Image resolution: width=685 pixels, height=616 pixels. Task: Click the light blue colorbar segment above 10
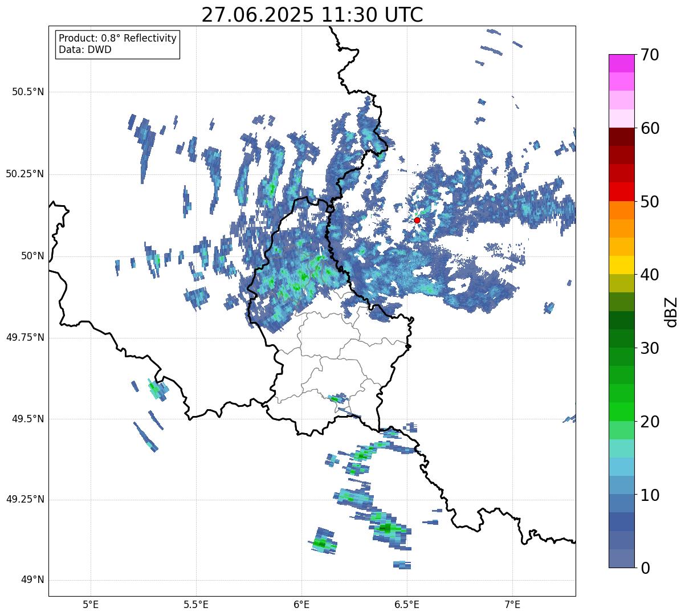622,485
